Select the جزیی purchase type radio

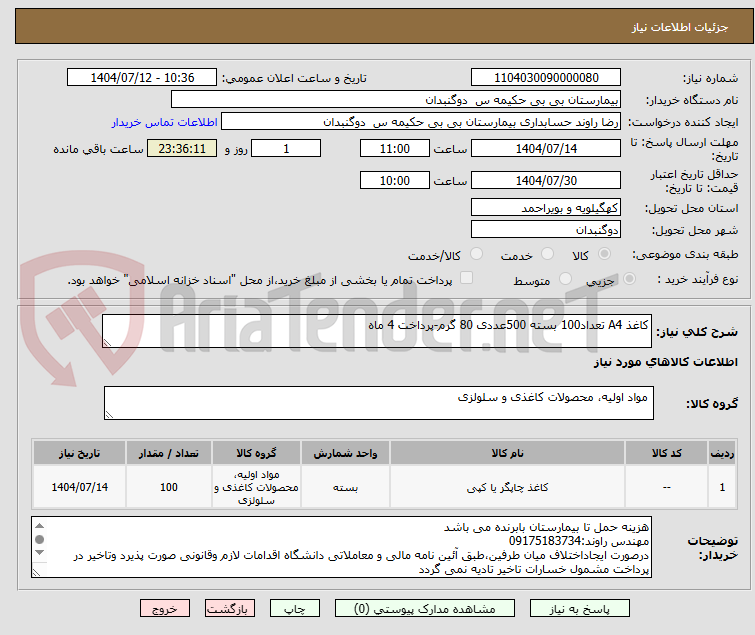tap(629, 279)
